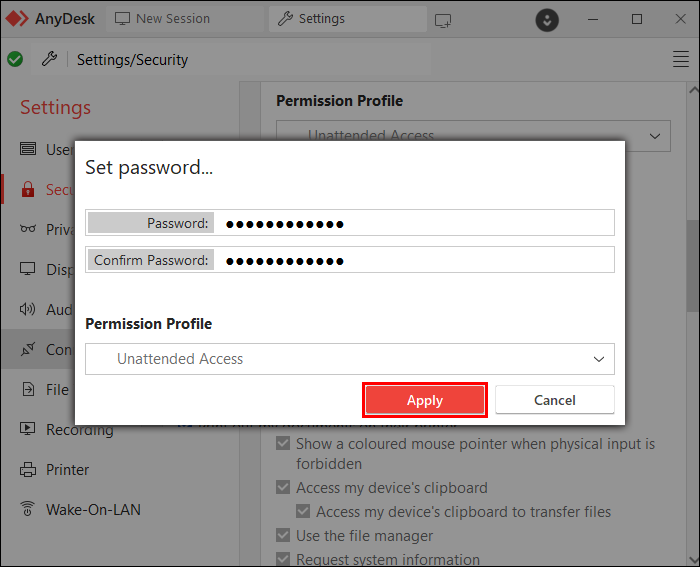Click the AnyDesk logo icon
This screenshot has height=567, width=700.
[x=17, y=19]
